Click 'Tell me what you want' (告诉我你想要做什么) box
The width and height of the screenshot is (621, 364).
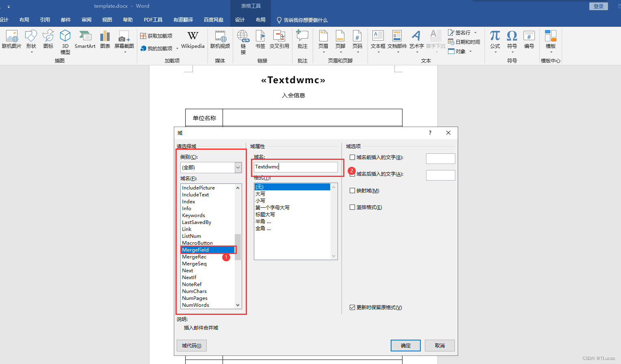[302, 20]
